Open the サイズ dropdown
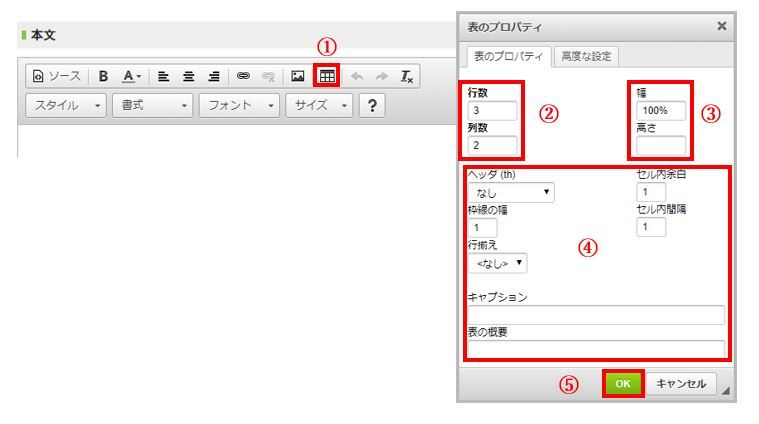 319,106
